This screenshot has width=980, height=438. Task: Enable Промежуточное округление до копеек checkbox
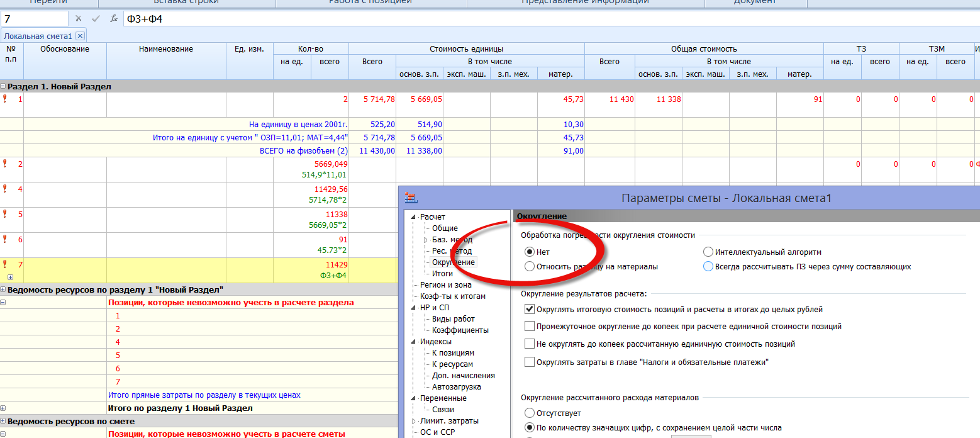pos(530,327)
